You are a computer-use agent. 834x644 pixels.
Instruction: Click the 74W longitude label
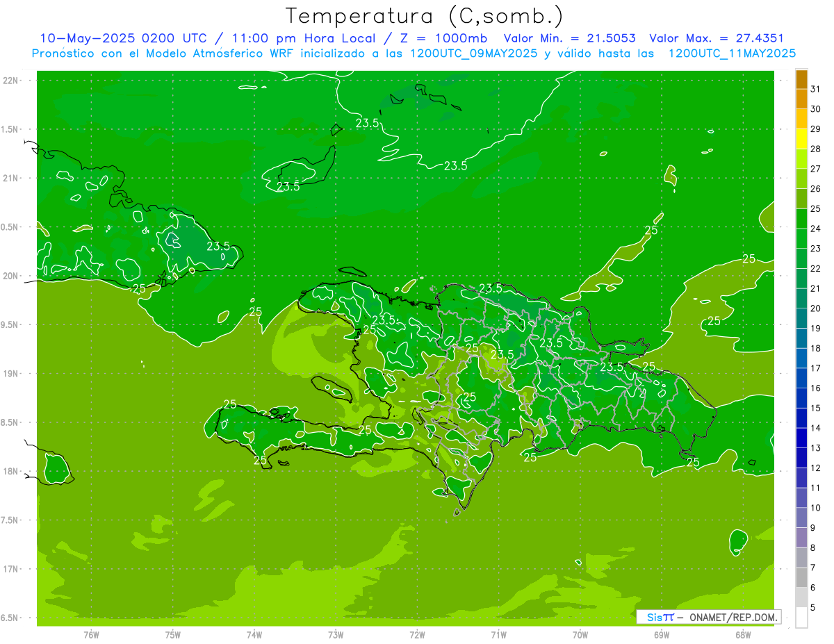pos(254,635)
